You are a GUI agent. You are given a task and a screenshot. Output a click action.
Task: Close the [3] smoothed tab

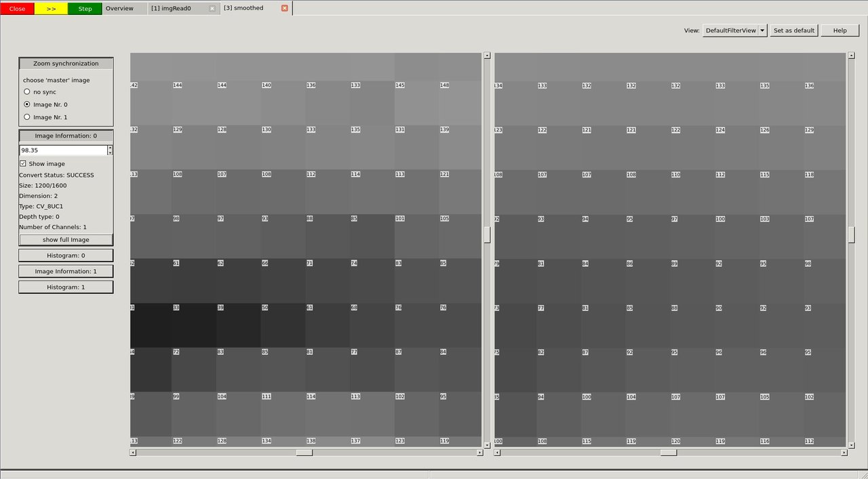pos(284,8)
